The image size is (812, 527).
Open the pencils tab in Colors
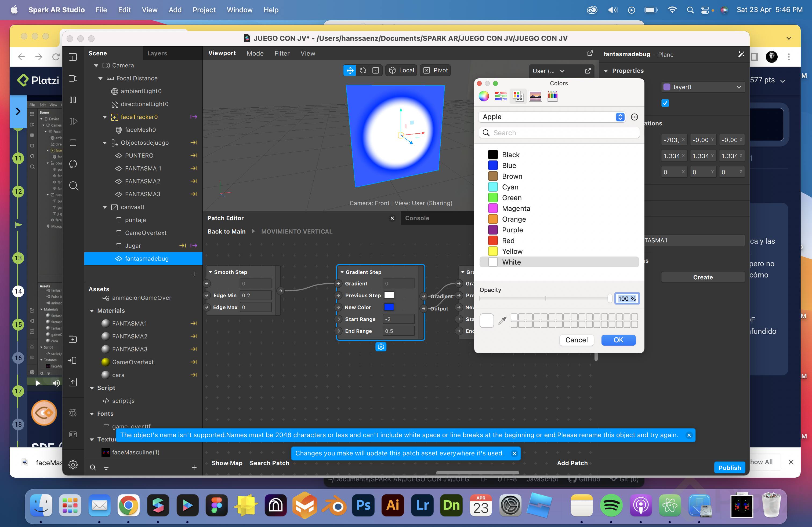(552, 96)
